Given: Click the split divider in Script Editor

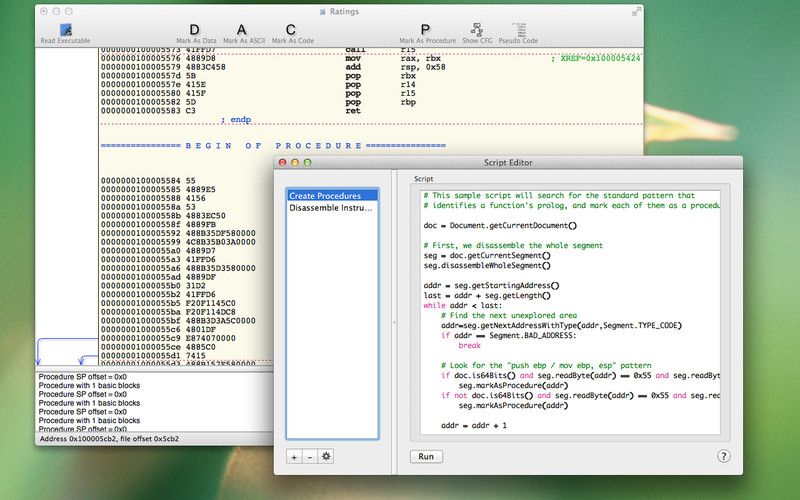Looking at the screenshot, I should [393, 322].
